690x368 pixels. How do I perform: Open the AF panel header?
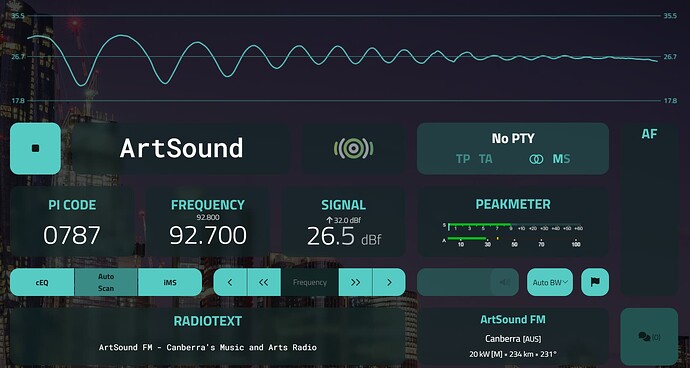(x=649, y=134)
